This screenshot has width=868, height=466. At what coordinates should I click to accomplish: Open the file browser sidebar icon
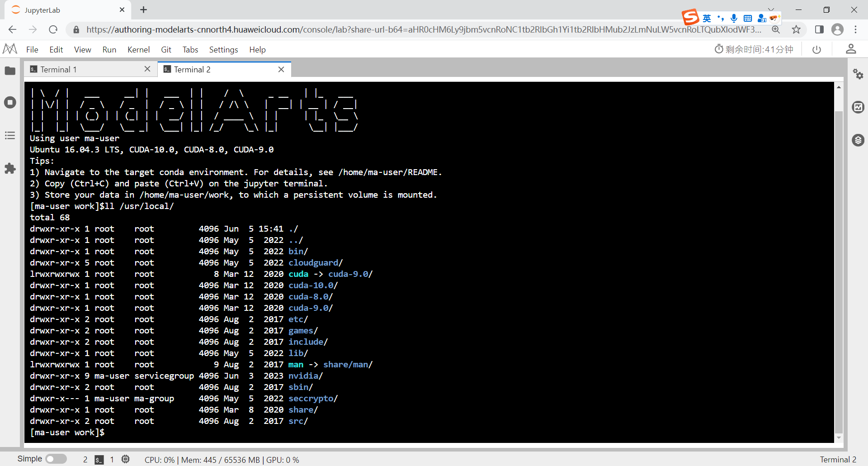pyautogui.click(x=10, y=71)
